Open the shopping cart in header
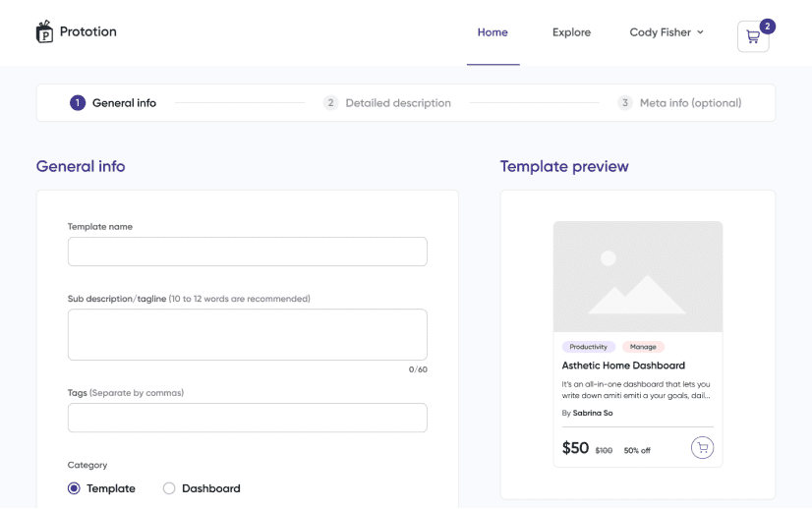Viewport: 812px width, 509px height. 752,36
